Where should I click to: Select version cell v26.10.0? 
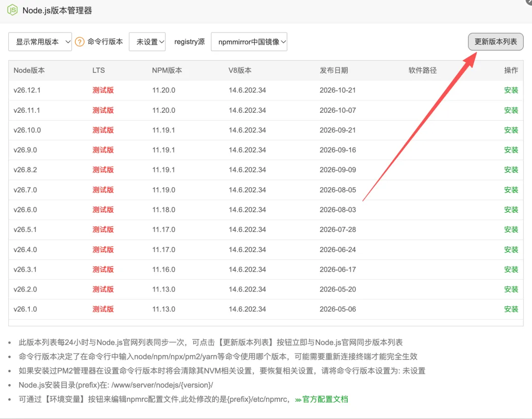tap(27, 130)
